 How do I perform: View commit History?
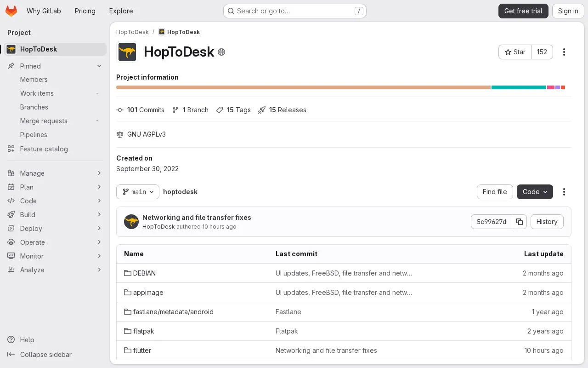pyautogui.click(x=547, y=222)
